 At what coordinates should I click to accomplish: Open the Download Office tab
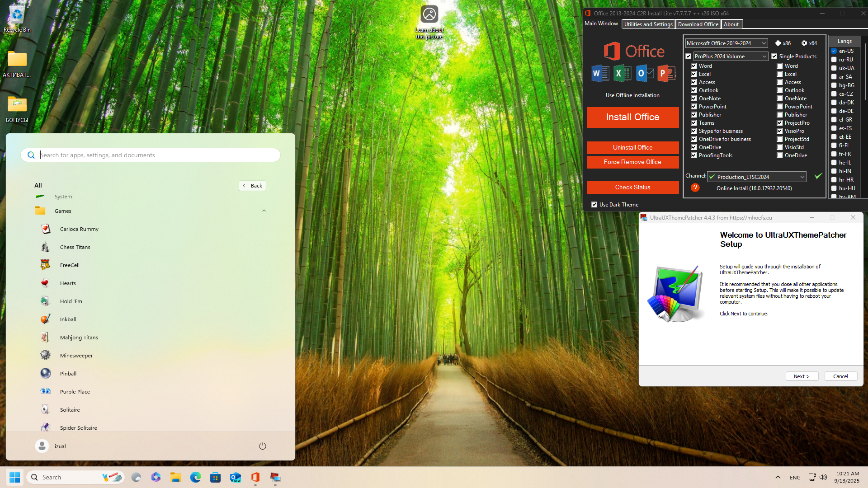(698, 24)
